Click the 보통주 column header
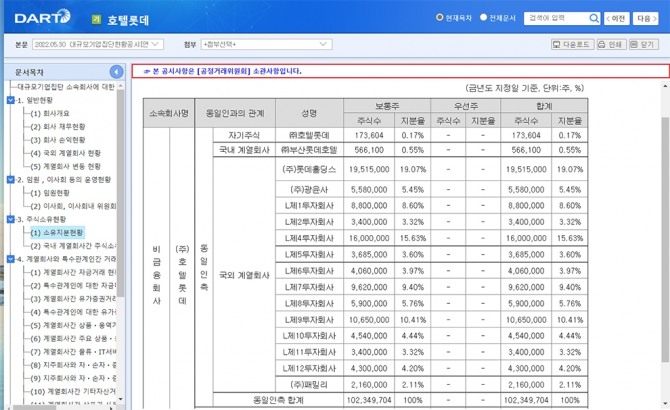This screenshot has width=670, height=410. [387, 106]
